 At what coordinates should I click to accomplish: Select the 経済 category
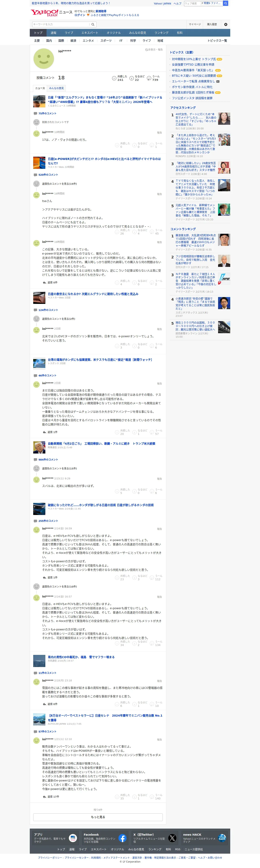point(73,40)
